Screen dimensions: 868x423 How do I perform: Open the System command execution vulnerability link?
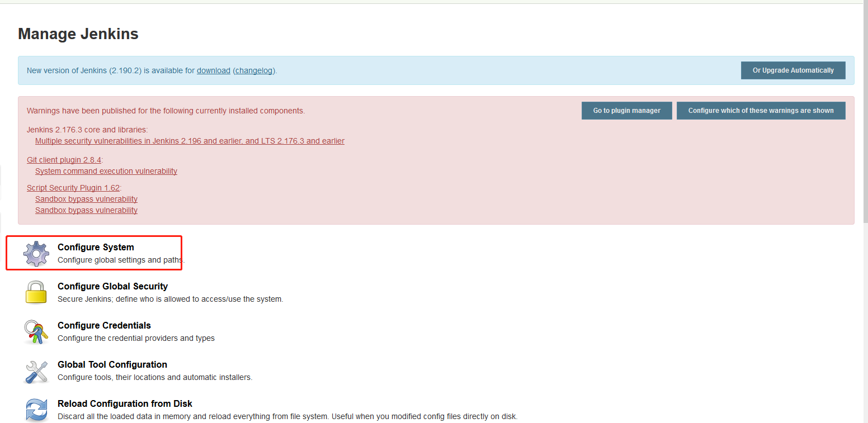pyautogui.click(x=106, y=171)
